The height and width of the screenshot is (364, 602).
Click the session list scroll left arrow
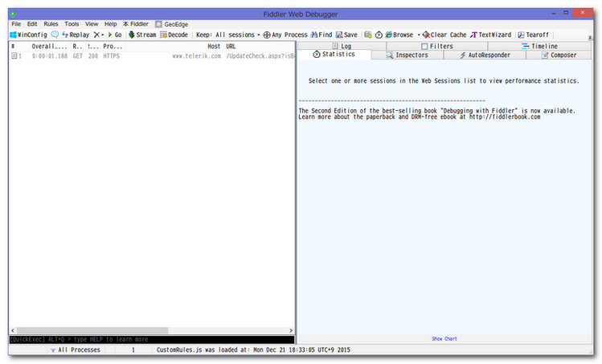tap(13, 330)
